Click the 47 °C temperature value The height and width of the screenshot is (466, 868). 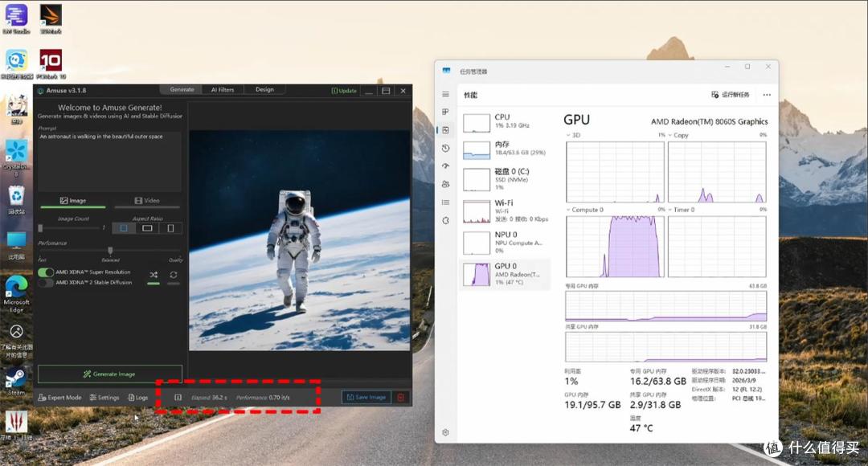click(641, 427)
